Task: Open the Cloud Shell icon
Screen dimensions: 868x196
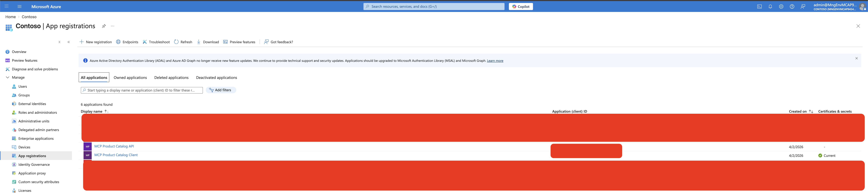Action: pyautogui.click(x=759, y=6)
